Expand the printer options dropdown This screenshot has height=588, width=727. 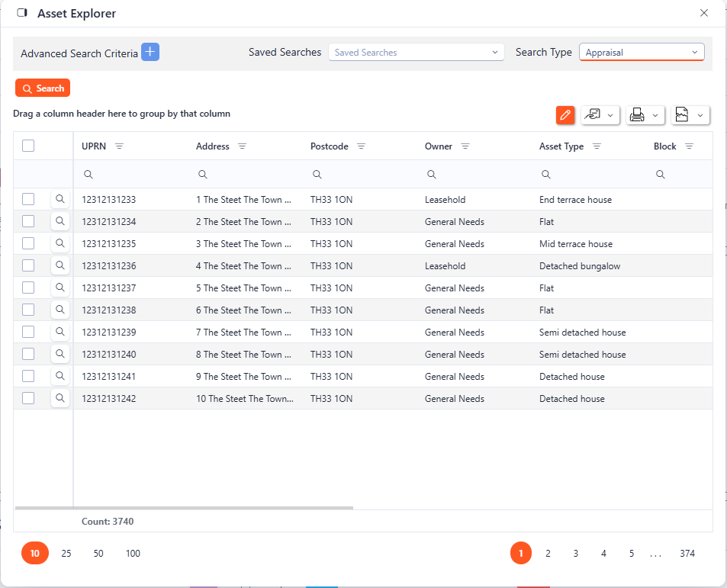click(x=645, y=115)
